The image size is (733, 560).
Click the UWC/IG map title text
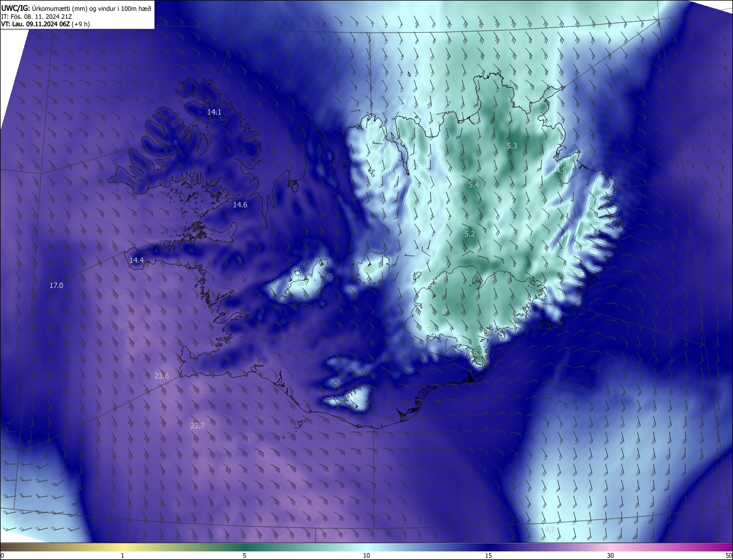tap(76, 7)
